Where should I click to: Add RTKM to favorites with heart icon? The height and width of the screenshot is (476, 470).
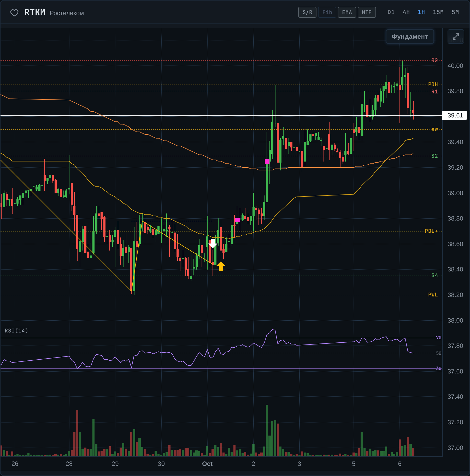[14, 13]
